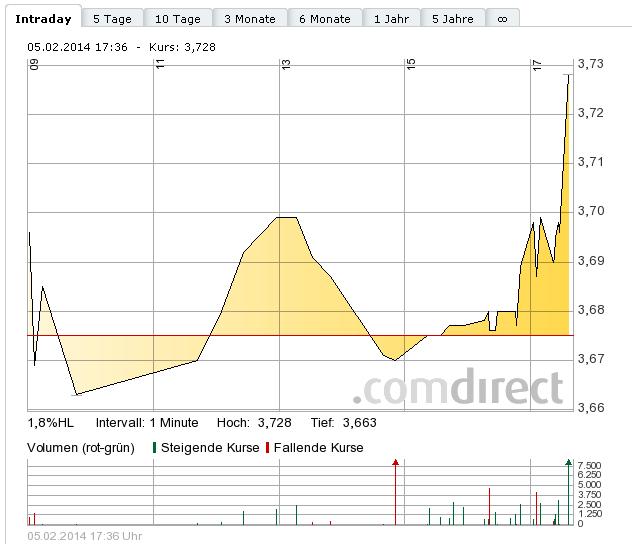The width and height of the screenshot is (632, 544).
Task: Select the Intraday tab
Action: pos(43,19)
